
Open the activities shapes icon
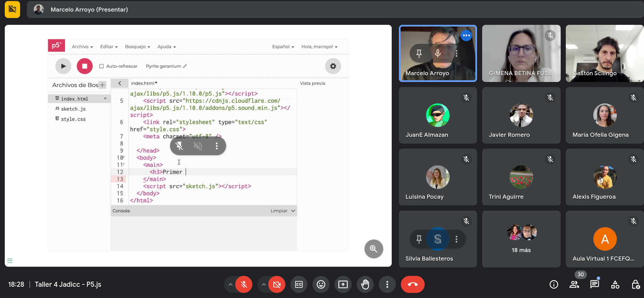(x=615, y=284)
